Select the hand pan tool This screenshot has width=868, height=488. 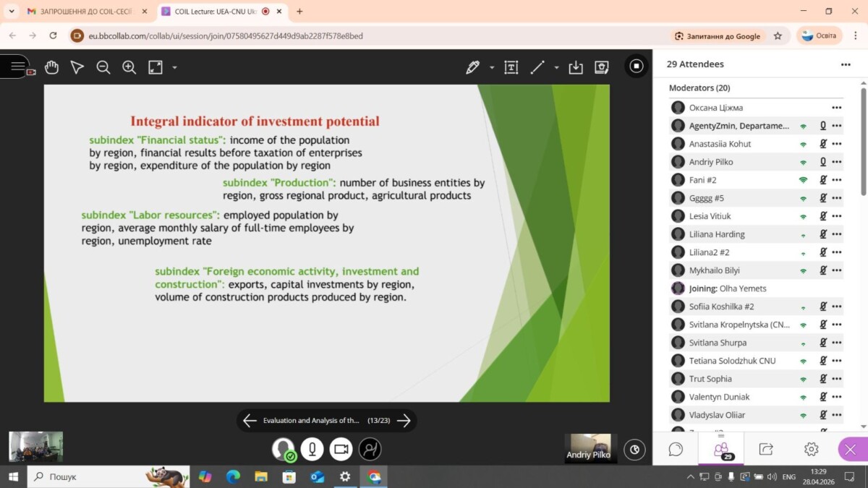(x=51, y=67)
